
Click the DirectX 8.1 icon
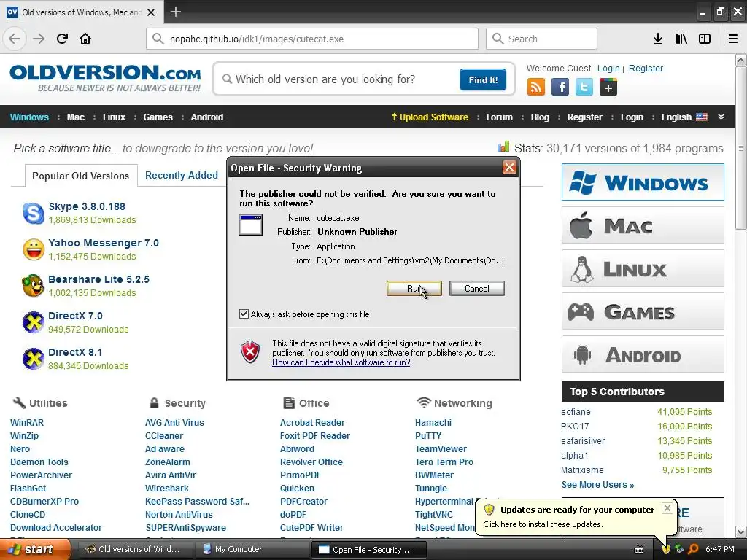pos(34,359)
